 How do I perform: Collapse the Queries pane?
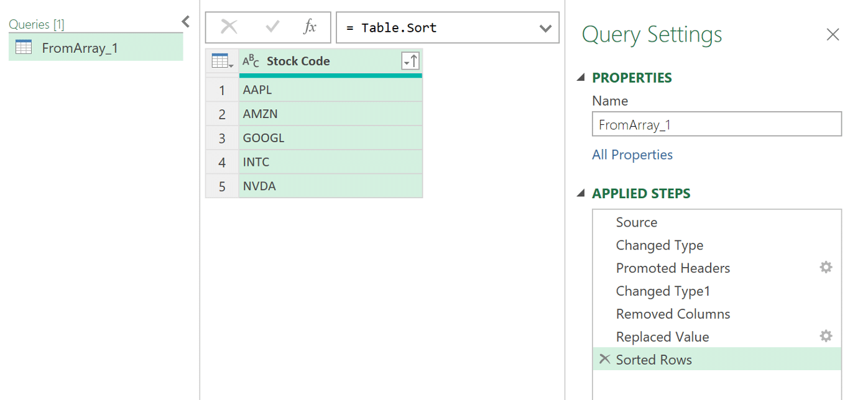[185, 22]
